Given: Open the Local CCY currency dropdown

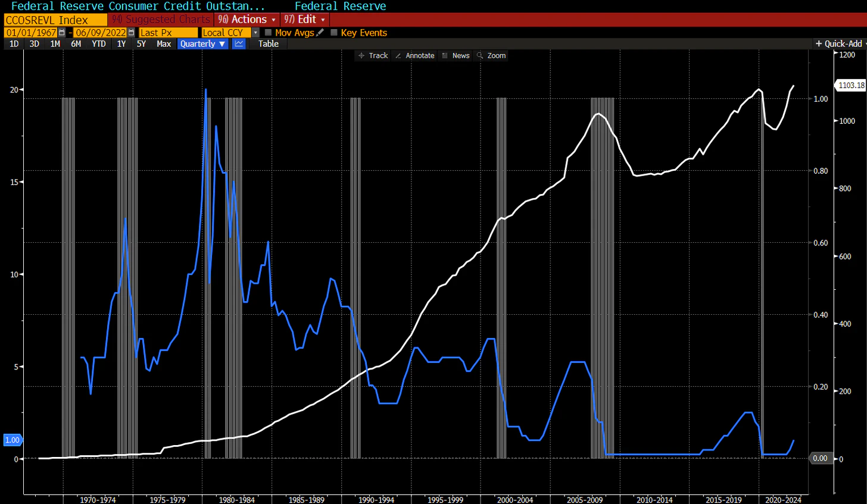Looking at the screenshot, I should tap(255, 33).
